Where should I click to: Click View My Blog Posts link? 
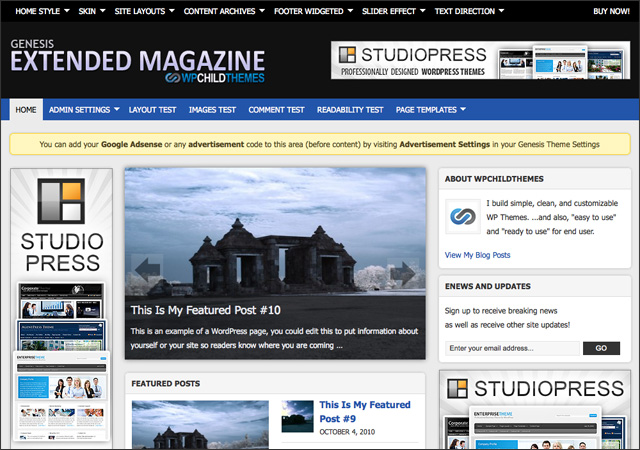[478, 255]
